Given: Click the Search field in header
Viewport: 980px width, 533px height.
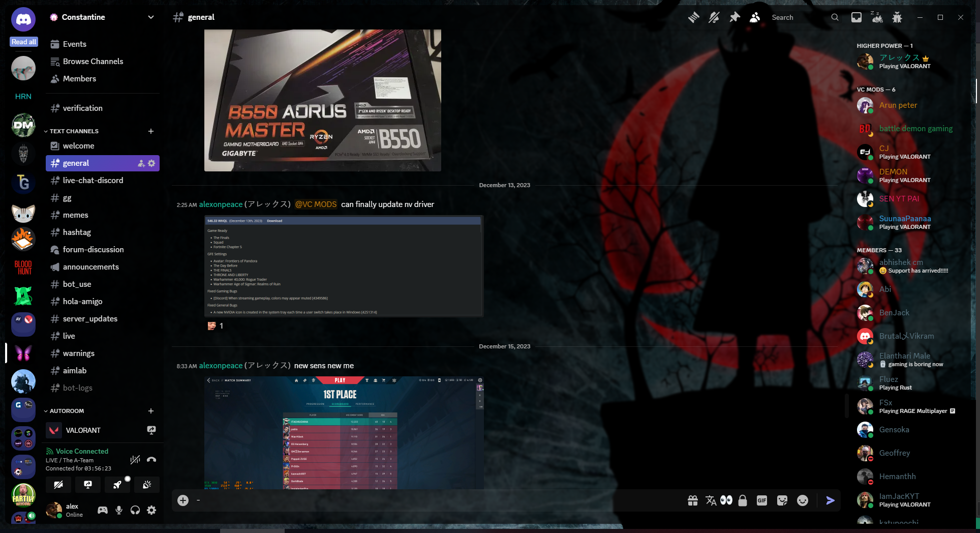Looking at the screenshot, I should point(805,17).
